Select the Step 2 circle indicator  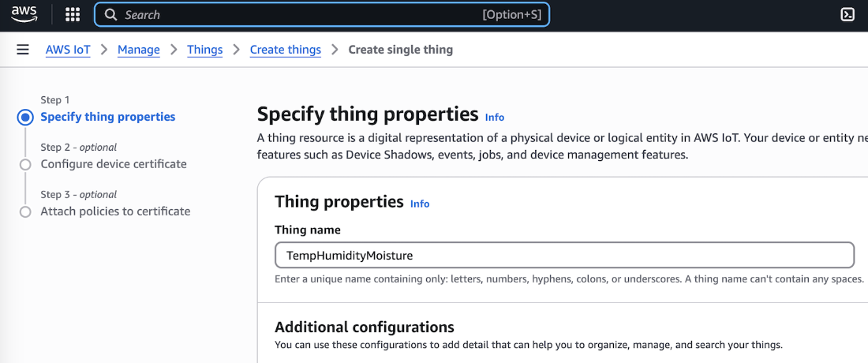[x=25, y=164]
